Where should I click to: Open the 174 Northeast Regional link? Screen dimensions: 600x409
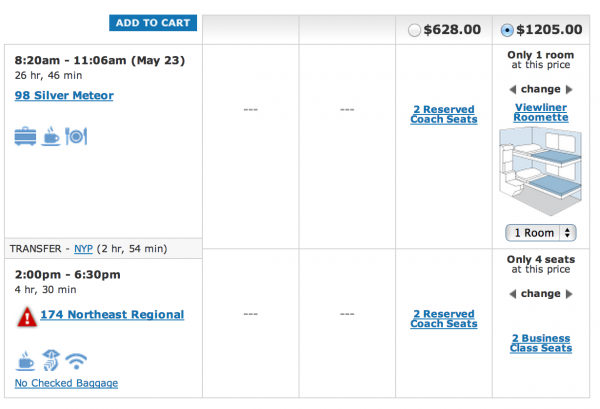pyautogui.click(x=112, y=314)
